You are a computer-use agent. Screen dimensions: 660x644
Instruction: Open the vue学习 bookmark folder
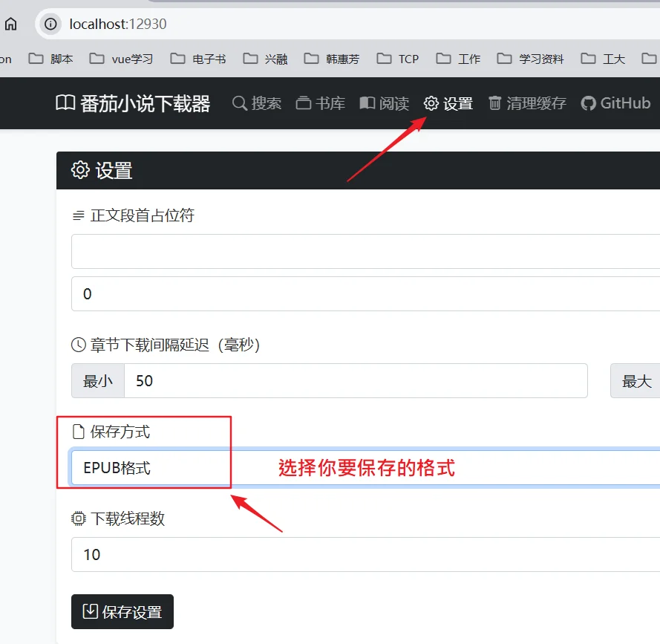(121, 59)
